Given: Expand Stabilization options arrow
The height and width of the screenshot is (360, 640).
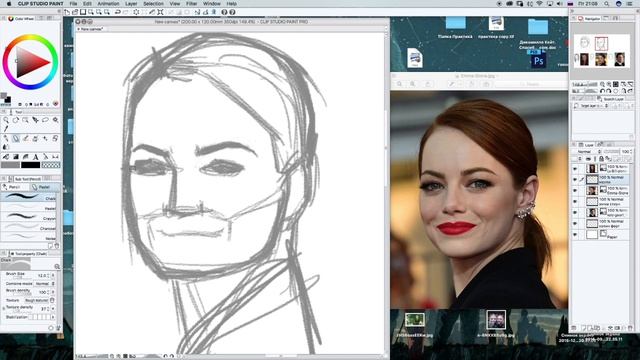Looking at the screenshot, I should (x=53, y=317).
